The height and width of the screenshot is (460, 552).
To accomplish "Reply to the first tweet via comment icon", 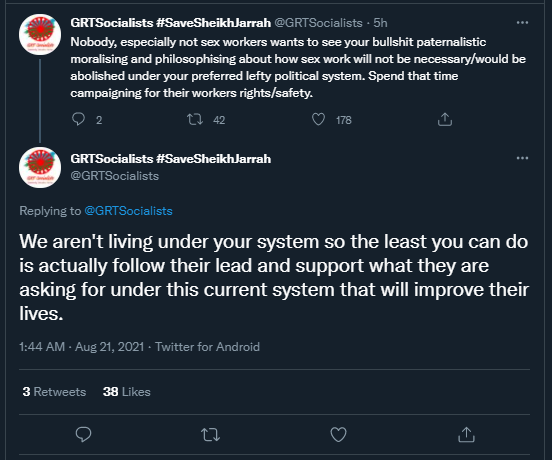I will pyautogui.click(x=78, y=119).
